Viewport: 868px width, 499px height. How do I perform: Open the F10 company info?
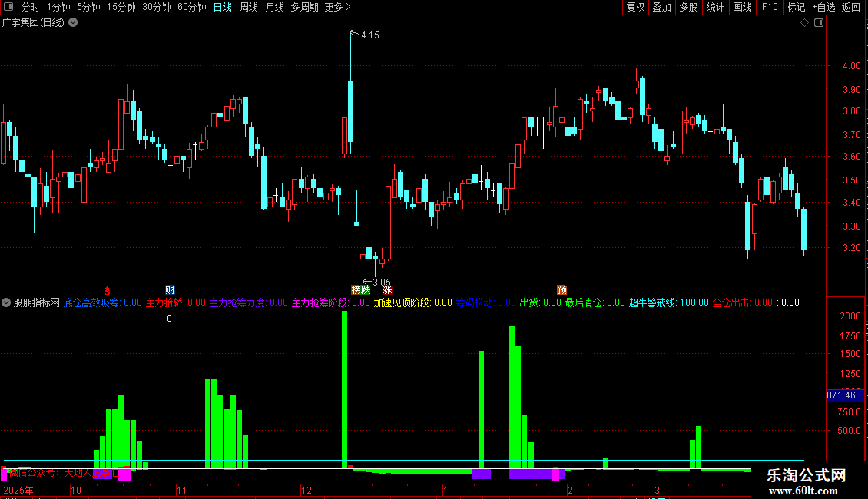tap(770, 7)
